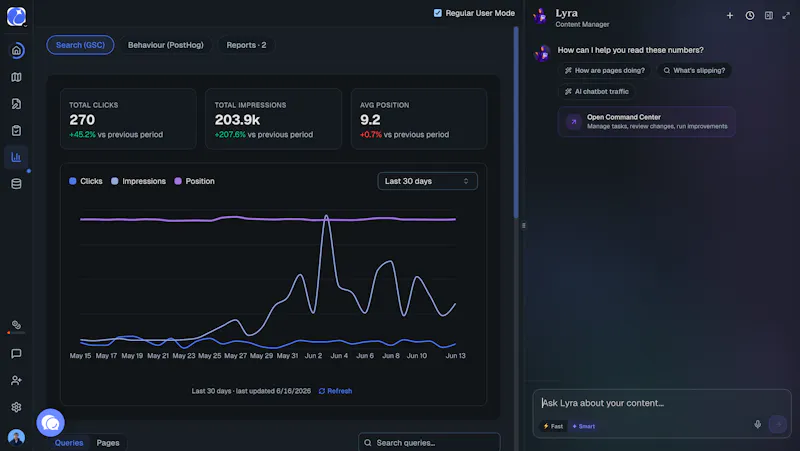Switch to the Search (GSC) tab

coord(80,45)
